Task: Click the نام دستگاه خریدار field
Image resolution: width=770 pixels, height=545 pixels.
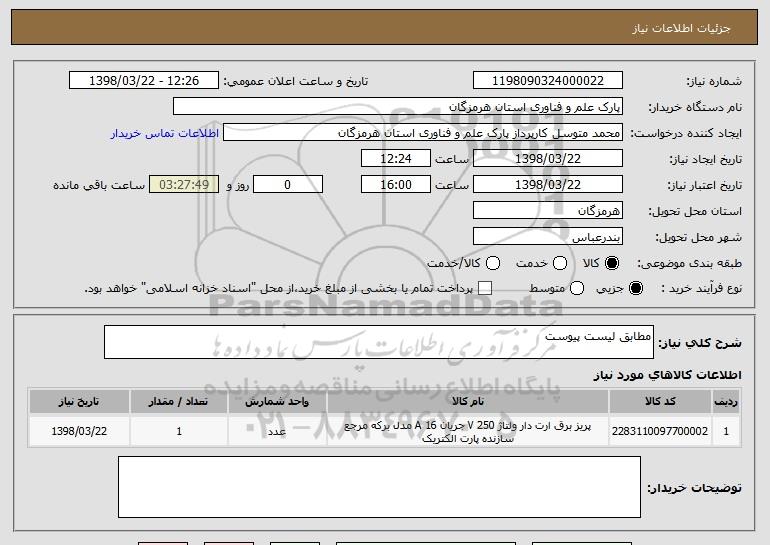Action: (x=398, y=107)
